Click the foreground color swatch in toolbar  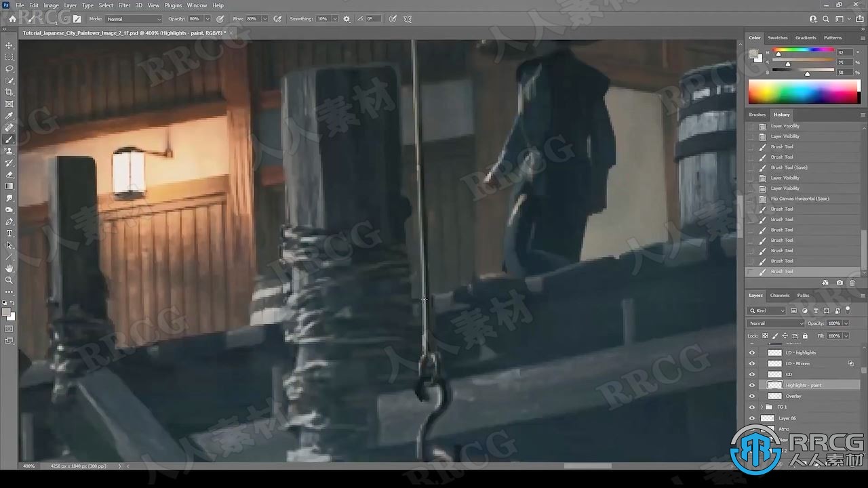point(6,312)
